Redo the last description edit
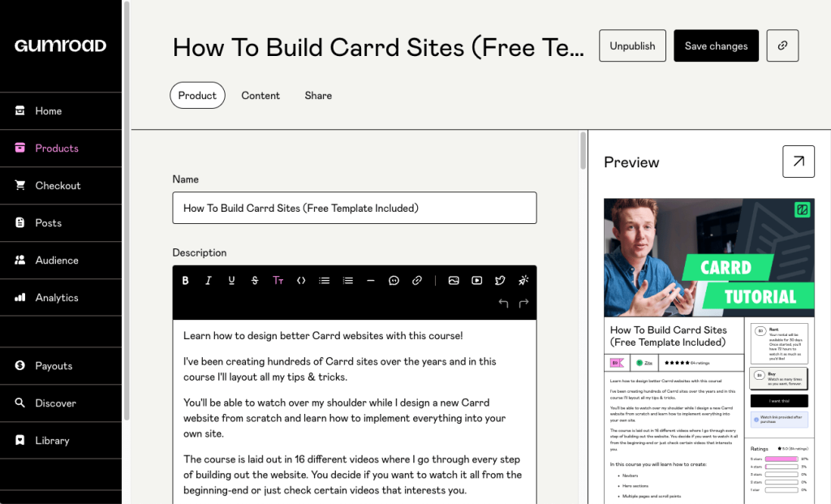Viewport: 831px width, 504px height. click(x=523, y=304)
